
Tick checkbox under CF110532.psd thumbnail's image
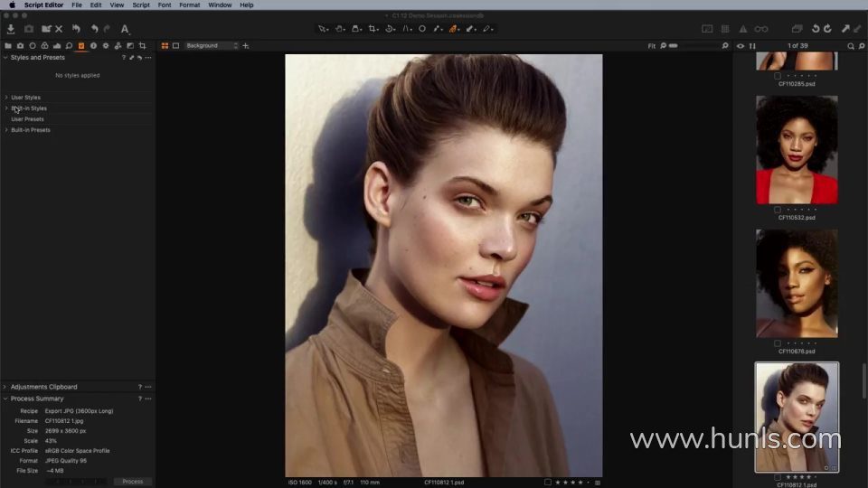tap(778, 210)
